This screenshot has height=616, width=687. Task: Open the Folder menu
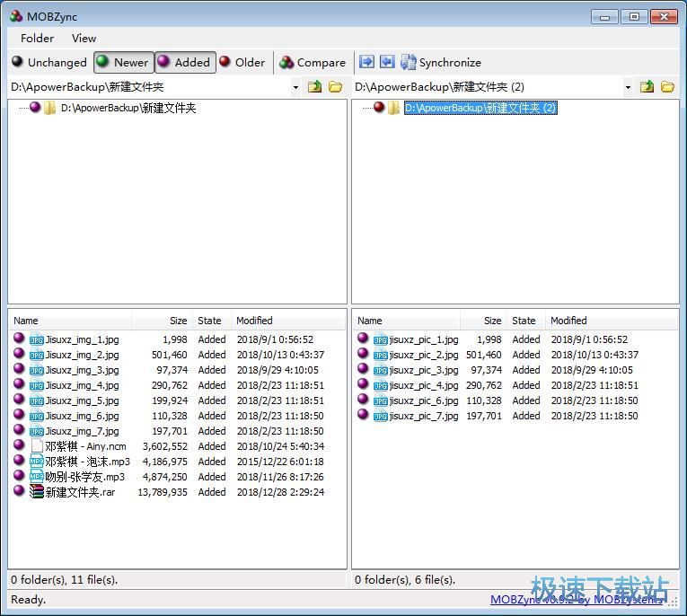37,39
